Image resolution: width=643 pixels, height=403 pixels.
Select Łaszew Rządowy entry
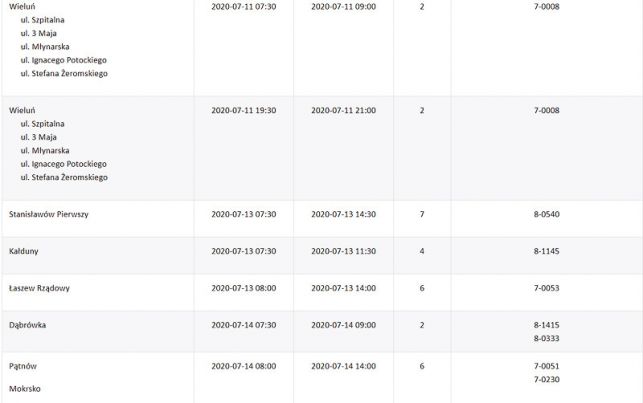(39, 288)
